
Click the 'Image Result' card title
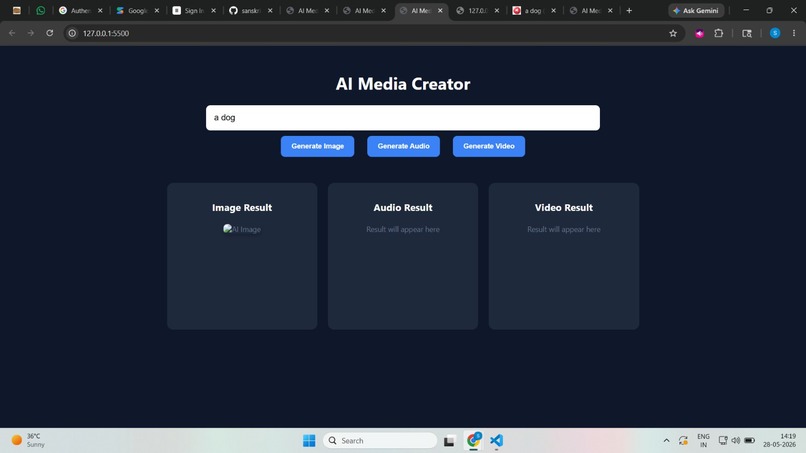[242, 208]
